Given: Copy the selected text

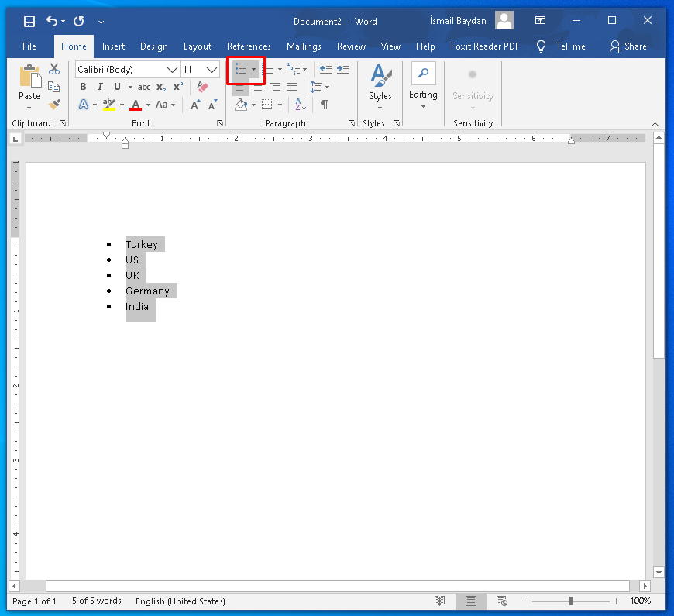Looking at the screenshot, I should tap(54, 87).
